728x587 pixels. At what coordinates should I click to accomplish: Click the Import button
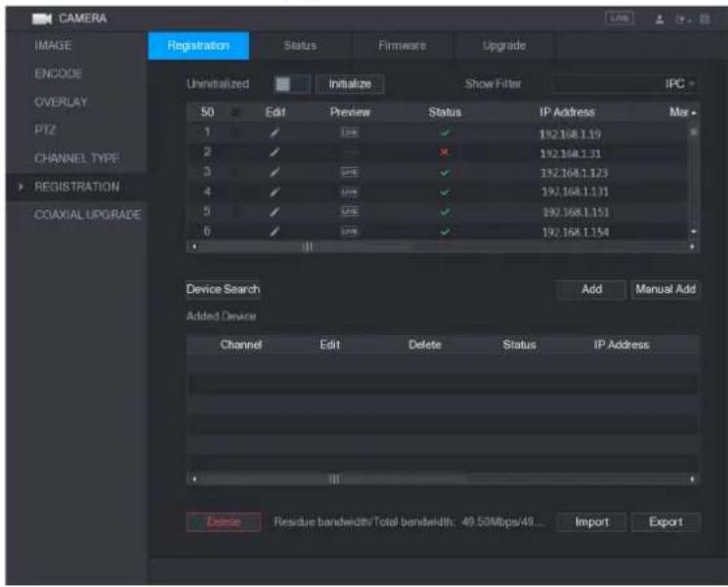tap(591, 522)
